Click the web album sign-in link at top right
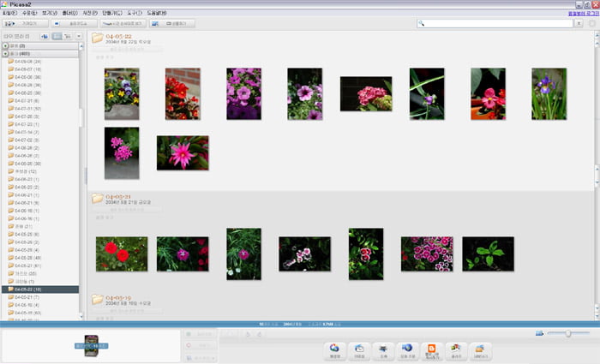The height and width of the screenshot is (364, 600). click(x=584, y=14)
